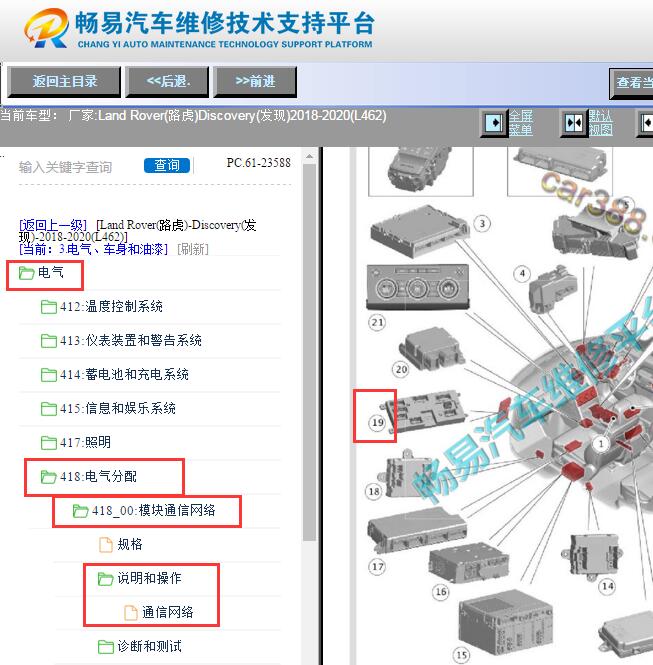Click the folder icon beside 414:蓄电池和充电系统
This screenshot has width=653, height=665.
[49, 374]
